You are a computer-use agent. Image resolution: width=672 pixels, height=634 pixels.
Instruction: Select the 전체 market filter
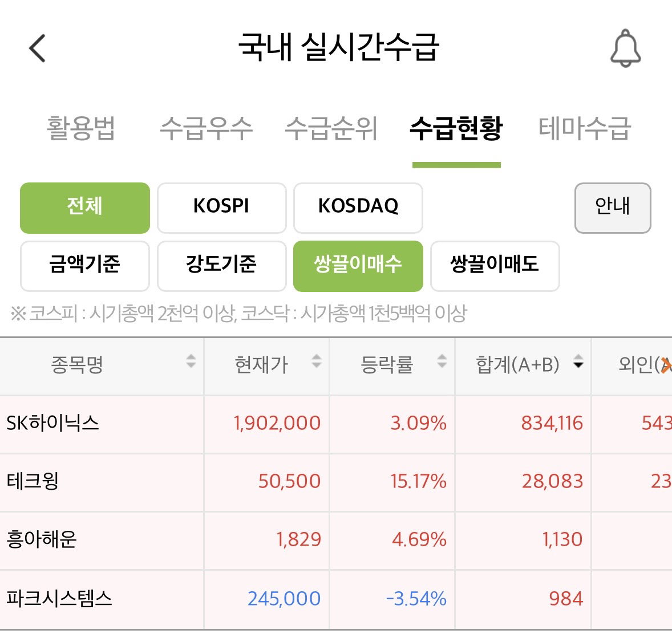coord(85,208)
